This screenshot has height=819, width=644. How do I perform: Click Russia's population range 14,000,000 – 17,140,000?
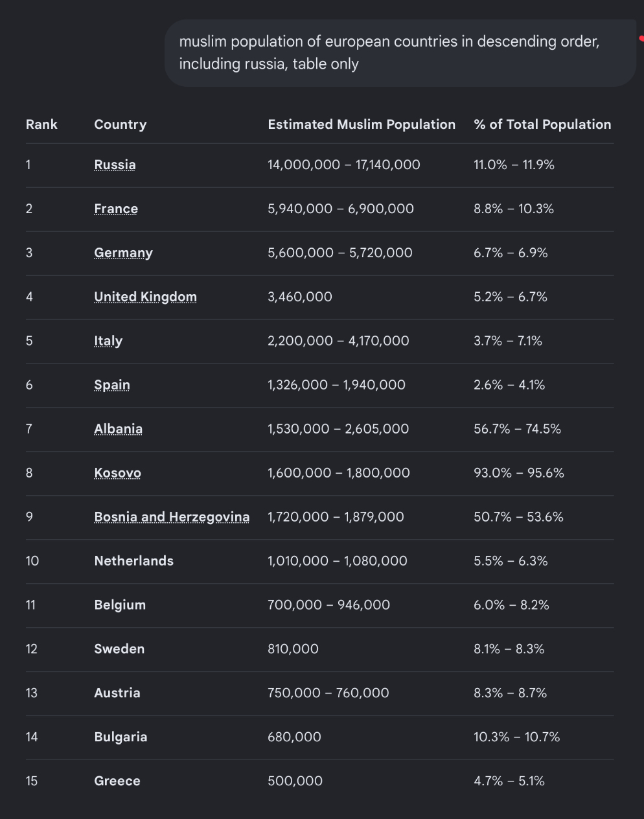point(344,165)
